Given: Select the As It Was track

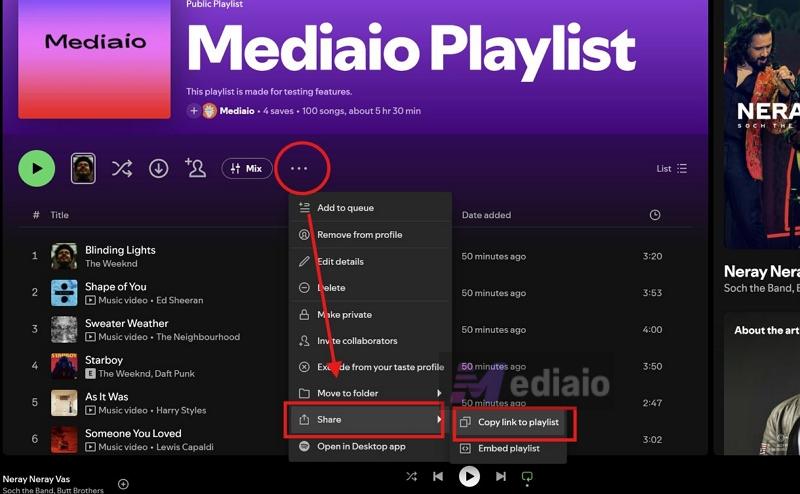Looking at the screenshot, I should pyautogui.click(x=107, y=397).
